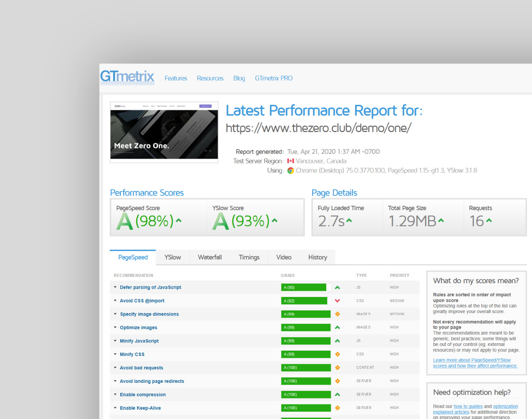Click up arrow beside Requests count

coord(489,221)
